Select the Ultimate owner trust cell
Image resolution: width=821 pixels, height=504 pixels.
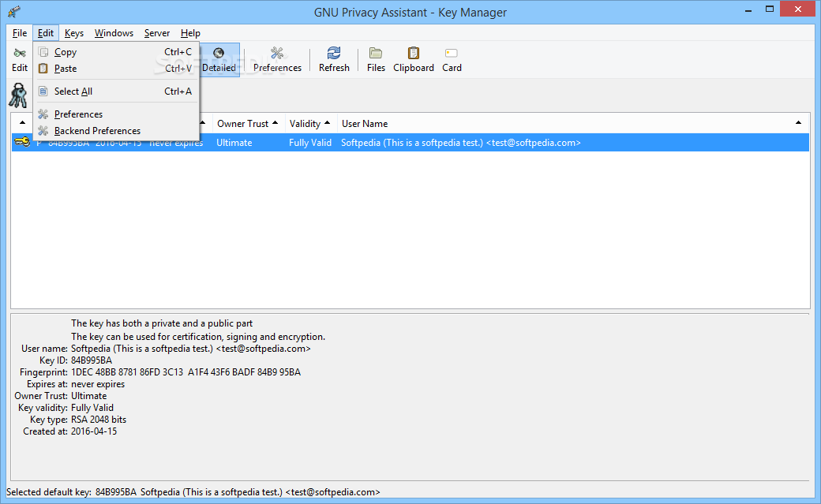(234, 143)
